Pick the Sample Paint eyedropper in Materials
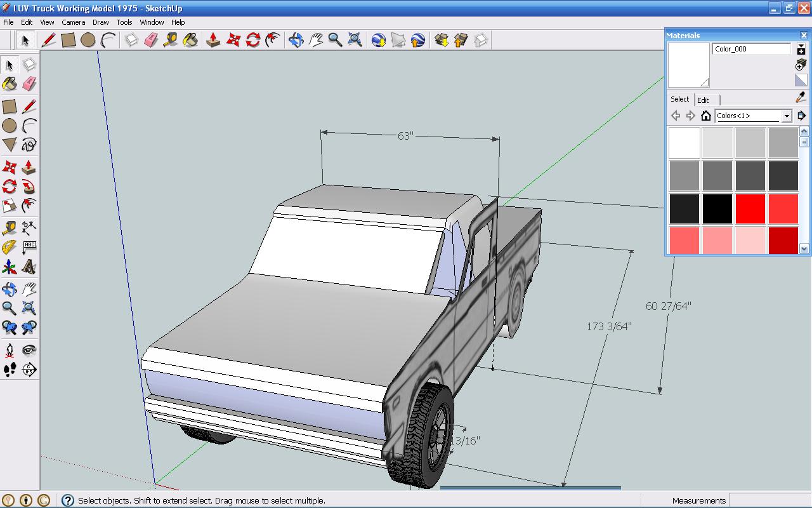The image size is (812, 508). click(801, 98)
